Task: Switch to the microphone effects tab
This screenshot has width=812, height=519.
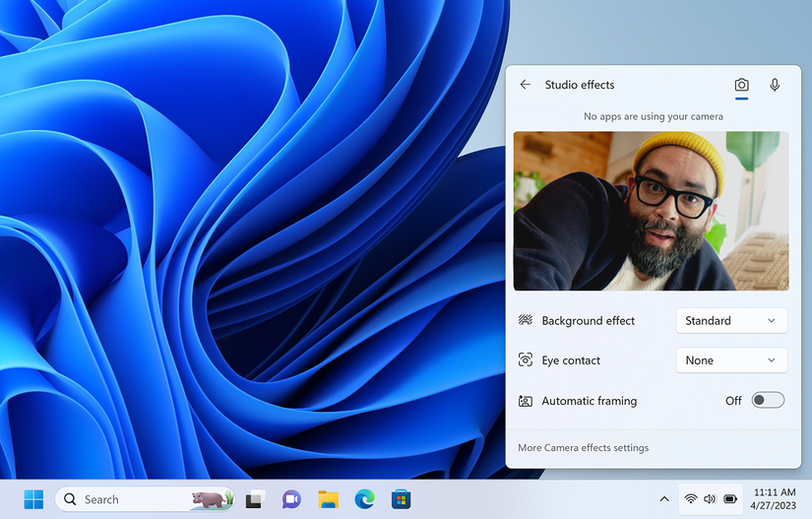Action: click(x=775, y=86)
